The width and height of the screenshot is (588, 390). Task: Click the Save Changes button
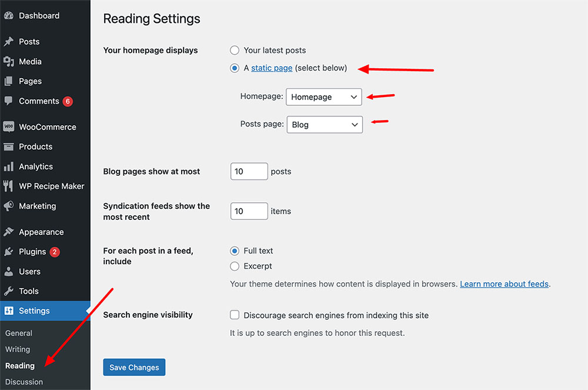134,368
